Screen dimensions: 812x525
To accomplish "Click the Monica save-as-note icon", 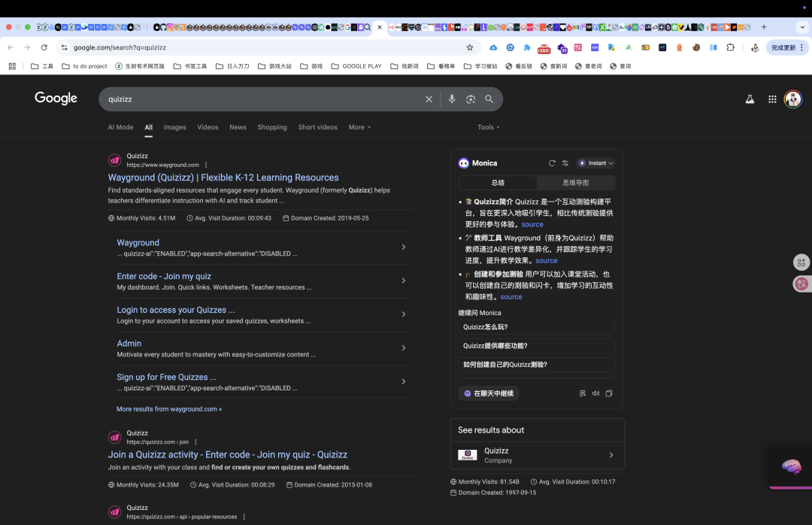I will click(x=583, y=393).
